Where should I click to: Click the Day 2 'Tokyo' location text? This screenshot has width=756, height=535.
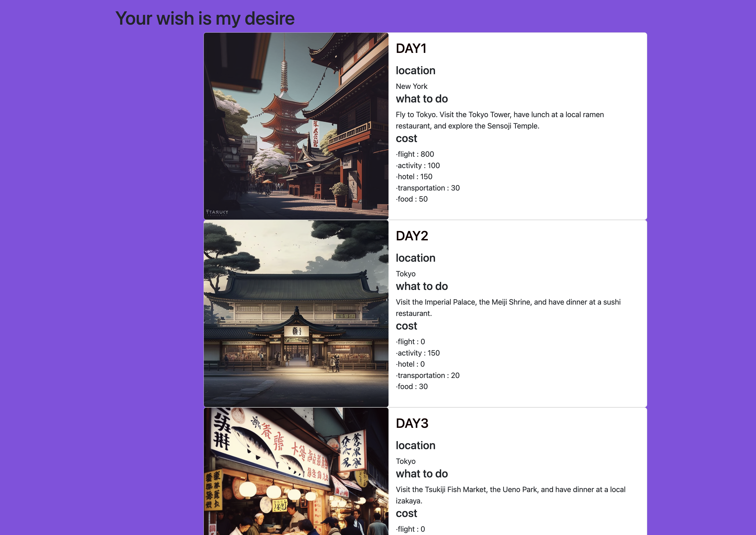point(405,274)
